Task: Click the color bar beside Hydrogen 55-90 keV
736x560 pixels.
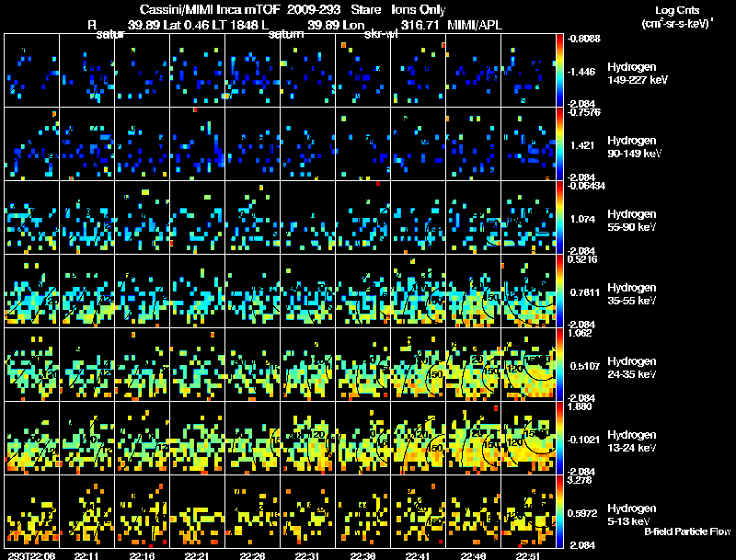Action: pyautogui.click(x=559, y=218)
